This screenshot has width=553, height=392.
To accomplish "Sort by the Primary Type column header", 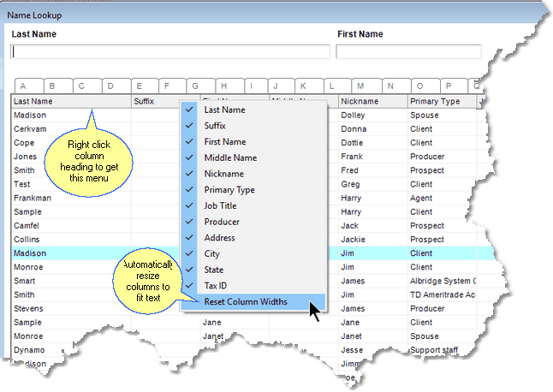I will (442, 101).
